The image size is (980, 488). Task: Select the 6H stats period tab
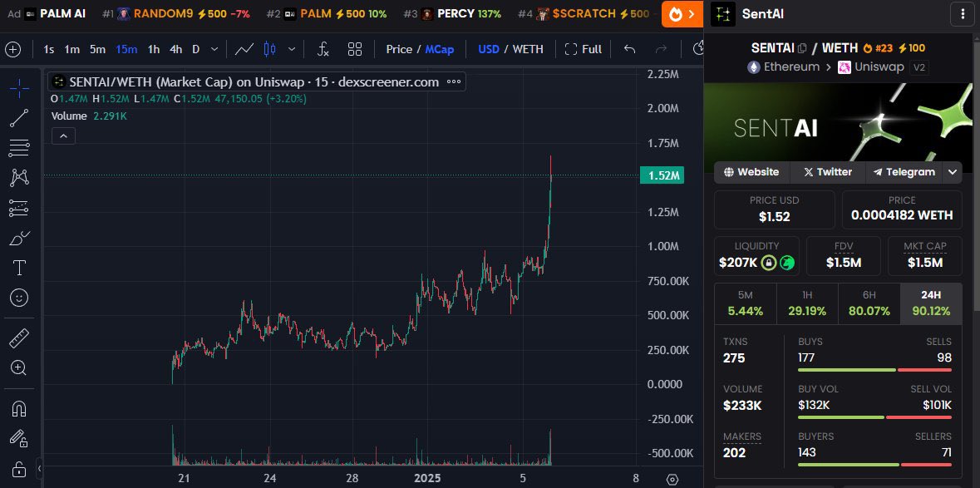869,303
